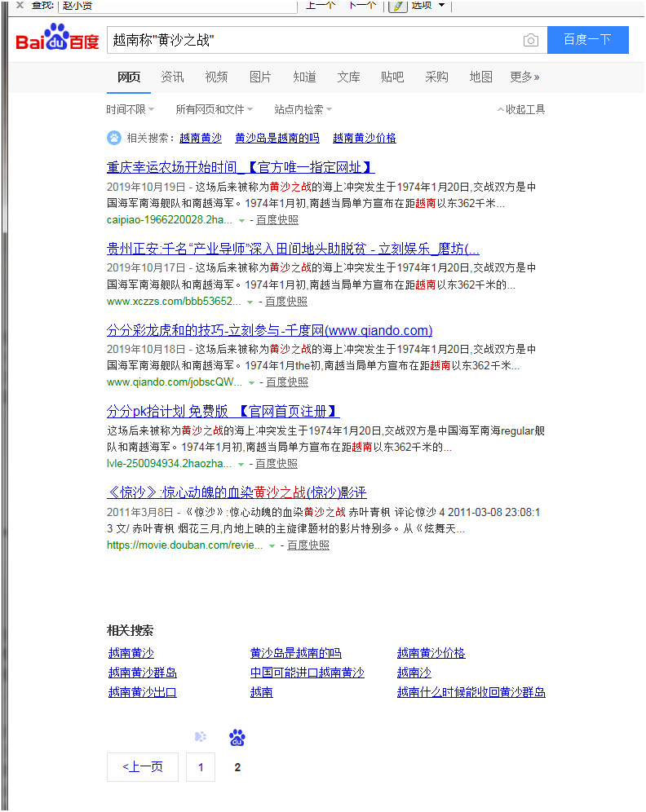Screen dimensions: 646x812
Task: Switch to the 资讯 tab
Action: pos(172,77)
